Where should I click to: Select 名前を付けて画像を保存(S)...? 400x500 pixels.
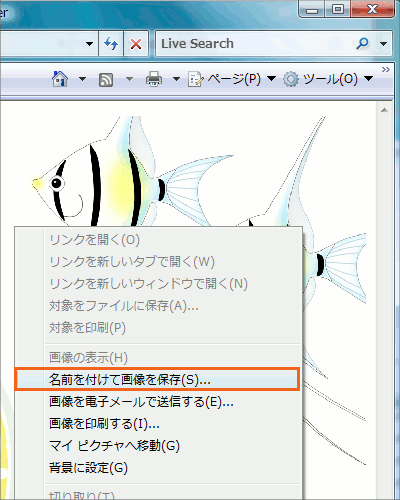[157, 379]
